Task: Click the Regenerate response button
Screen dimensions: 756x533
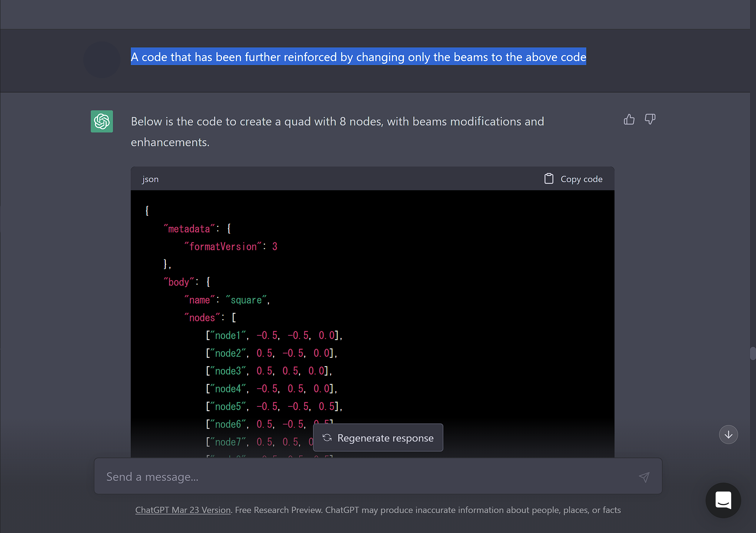Action: [x=378, y=438]
